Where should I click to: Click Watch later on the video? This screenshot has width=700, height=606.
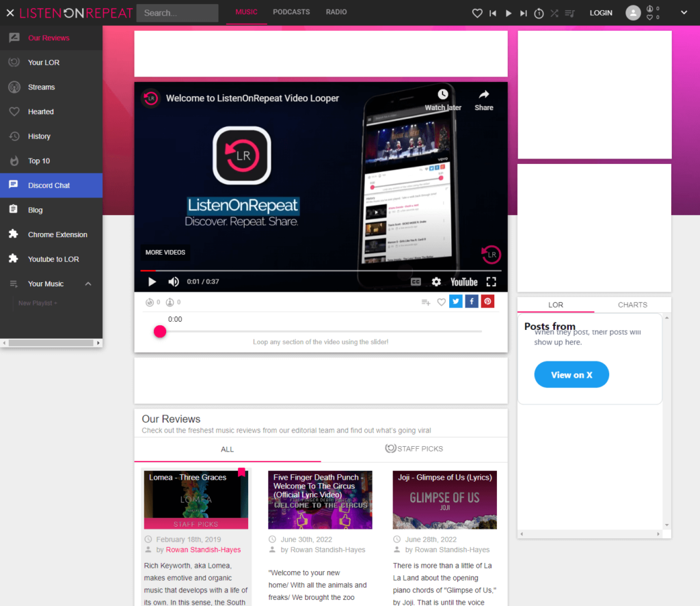click(443, 100)
